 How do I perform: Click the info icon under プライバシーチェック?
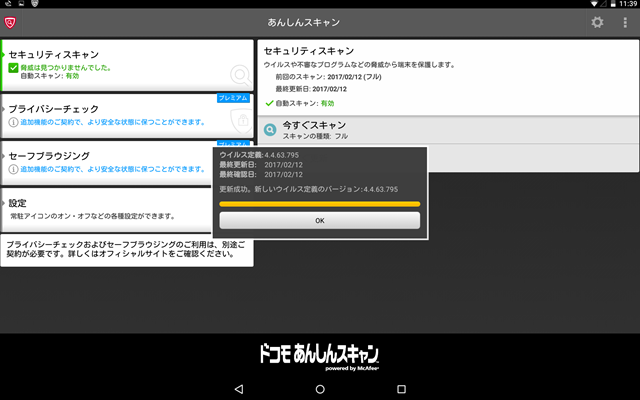[13, 122]
